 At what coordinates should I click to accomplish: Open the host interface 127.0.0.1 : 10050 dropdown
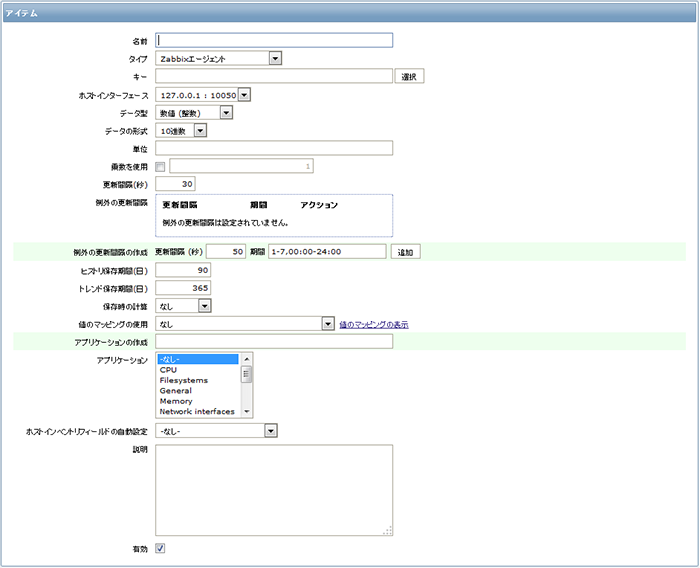pos(203,95)
